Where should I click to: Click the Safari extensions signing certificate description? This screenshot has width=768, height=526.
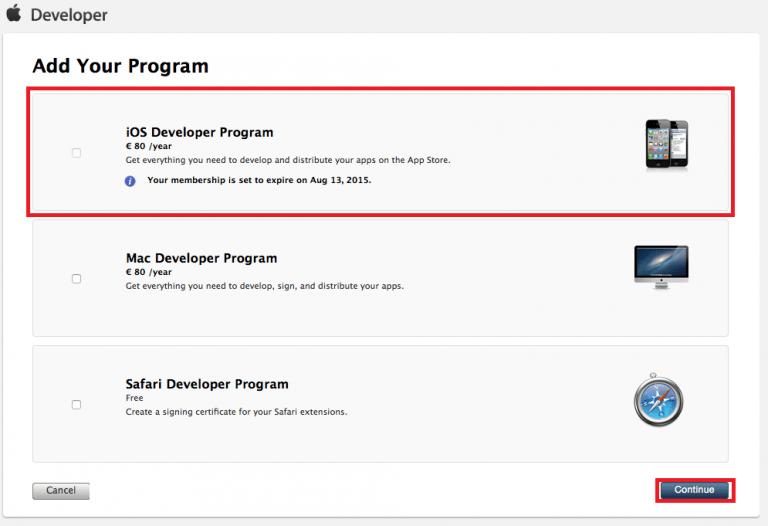coord(237,412)
